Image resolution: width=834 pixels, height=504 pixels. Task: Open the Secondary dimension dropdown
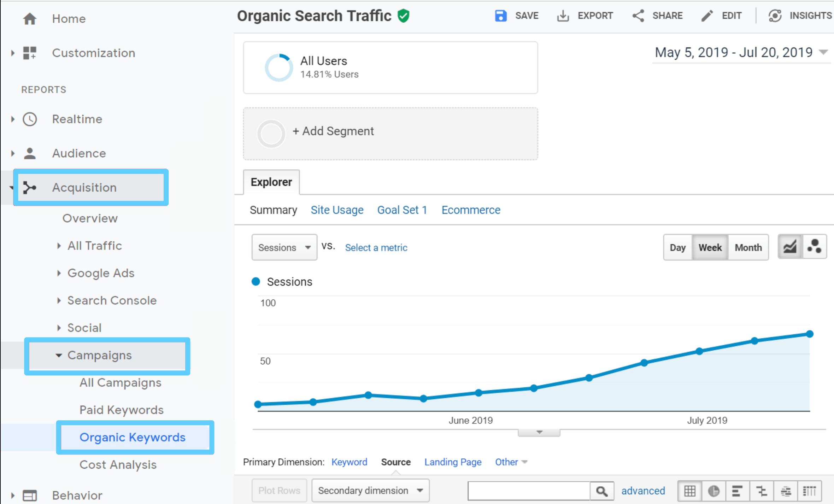371,491
